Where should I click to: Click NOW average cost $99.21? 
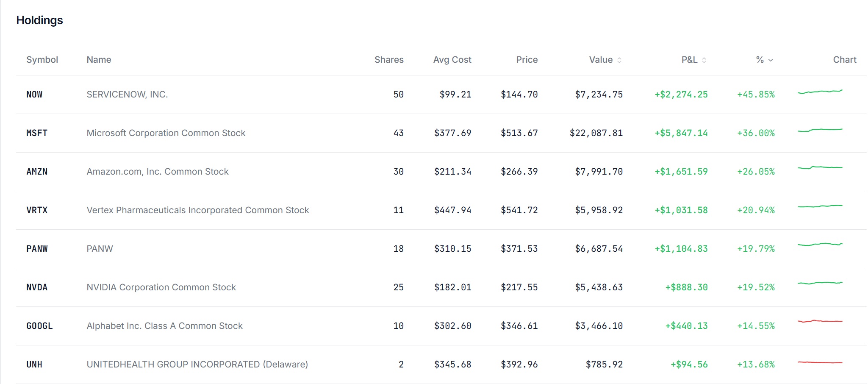(x=455, y=95)
